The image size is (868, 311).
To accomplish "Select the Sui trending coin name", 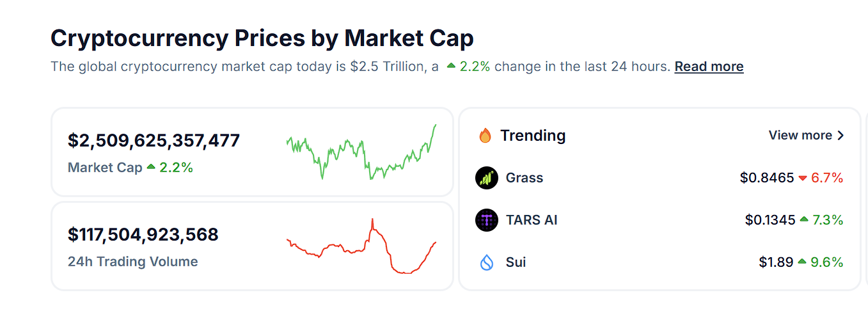I will (x=516, y=262).
